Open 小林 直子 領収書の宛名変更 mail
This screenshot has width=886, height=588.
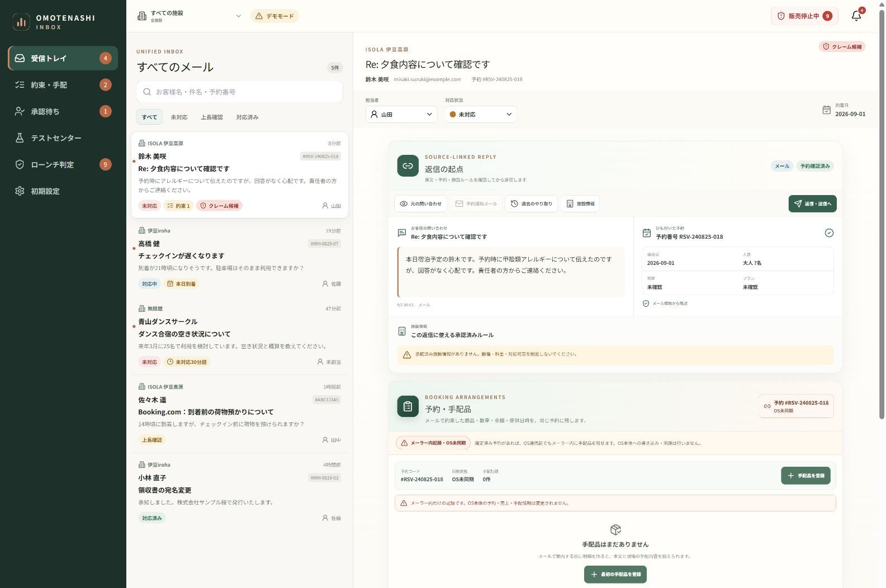(x=239, y=491)
